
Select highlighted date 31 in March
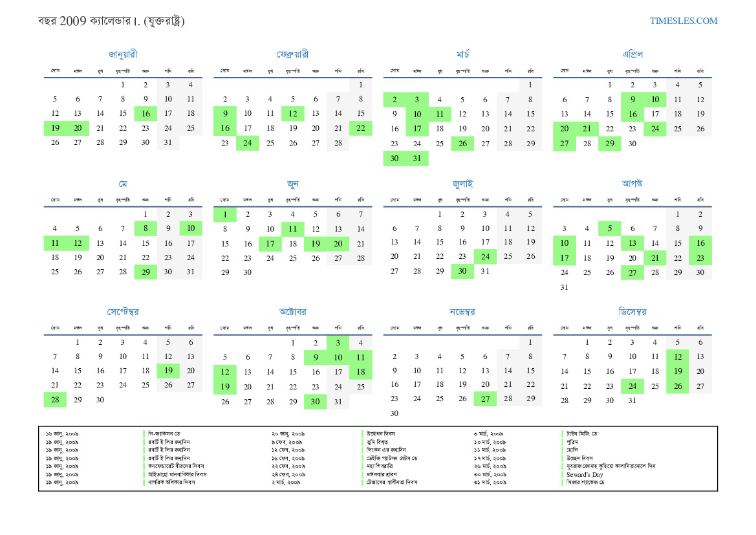417,158
